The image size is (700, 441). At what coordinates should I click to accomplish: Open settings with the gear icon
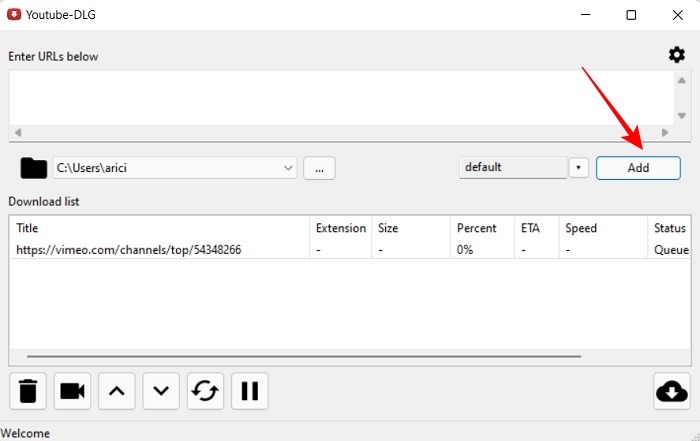coord(676,55)
